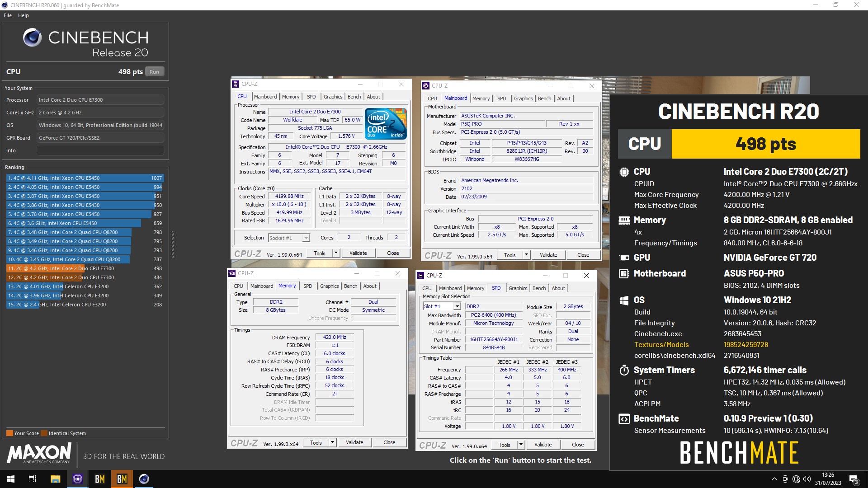Click the Motherboard icon in BenchMate panel
The width and height of the screenshot is (868, 488).
[x=624, y=273]
